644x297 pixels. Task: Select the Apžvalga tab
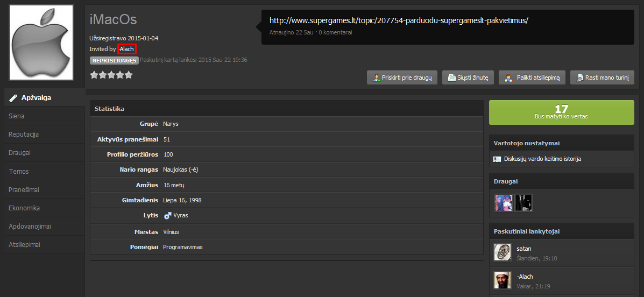coord(44,98)
